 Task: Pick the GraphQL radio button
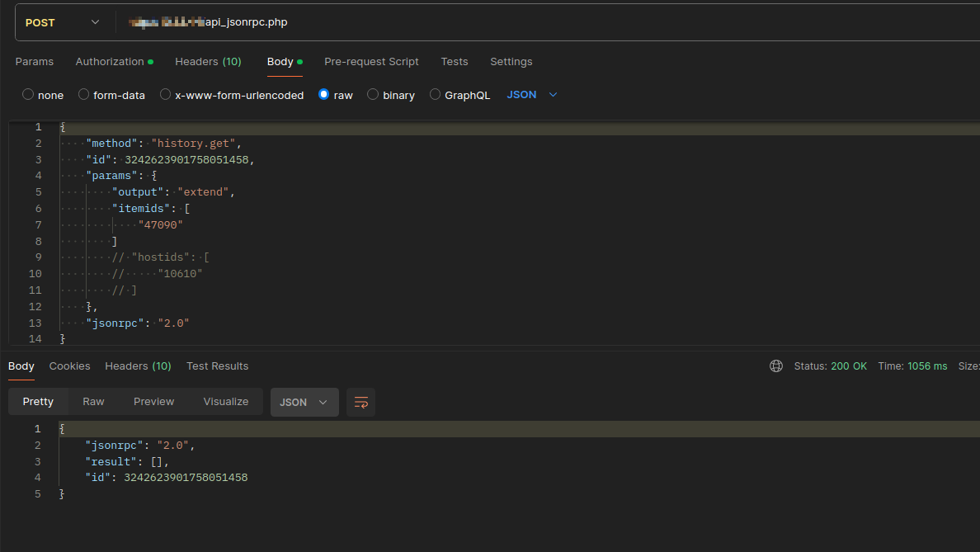pos(435,95)
